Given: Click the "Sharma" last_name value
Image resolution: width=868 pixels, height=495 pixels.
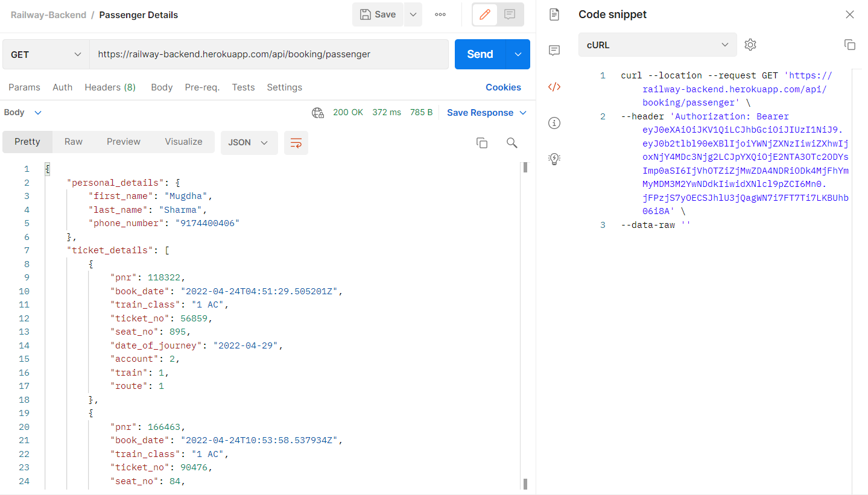Looking at the screenshot, I should pyautogui.click(x=180, y=210).
